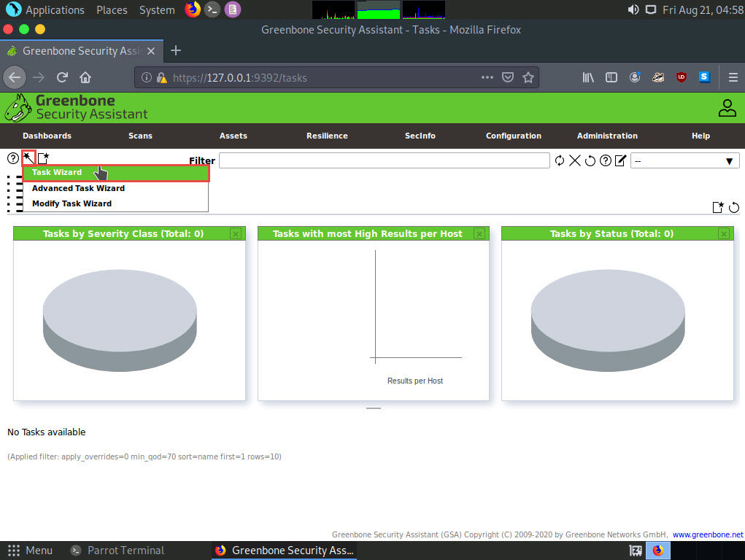
Task: Close the Tasks by Severity Class chart
Action: tap(236, 233)
